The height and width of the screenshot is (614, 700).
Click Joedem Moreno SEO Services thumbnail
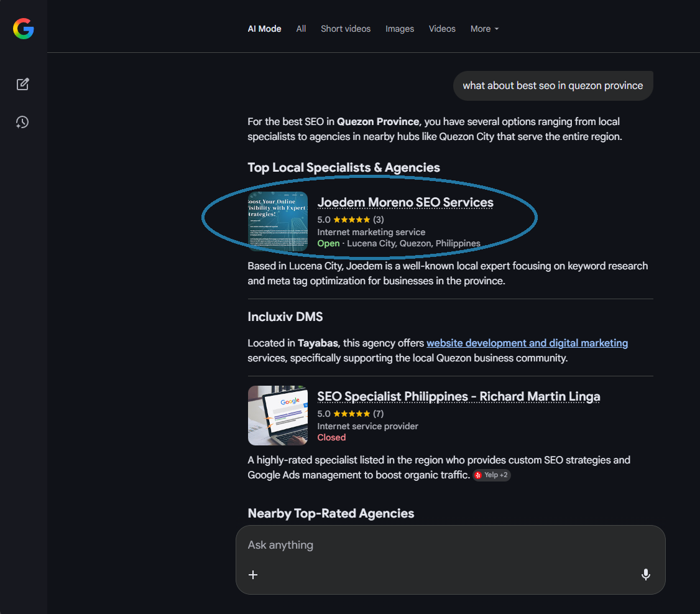coord(278,221)
